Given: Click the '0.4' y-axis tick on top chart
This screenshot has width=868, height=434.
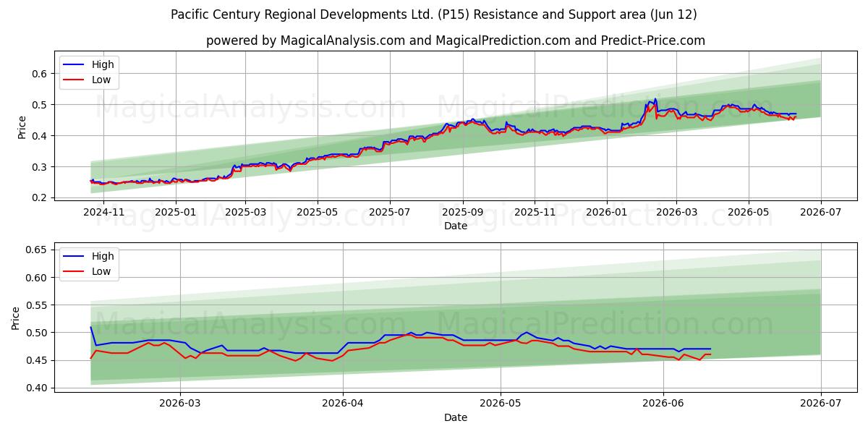Looking at the screenshot, I should click(x=39, y=136).
